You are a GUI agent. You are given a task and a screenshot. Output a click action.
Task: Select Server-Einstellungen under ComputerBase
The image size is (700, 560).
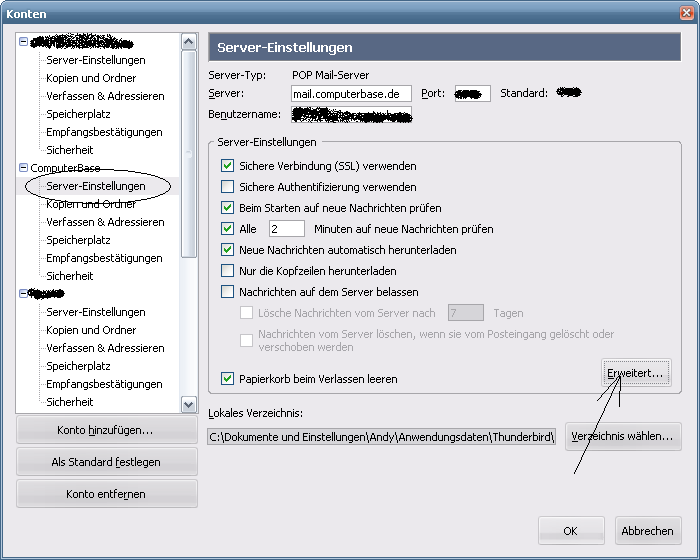pyautogui.click(x=96, y=186)
